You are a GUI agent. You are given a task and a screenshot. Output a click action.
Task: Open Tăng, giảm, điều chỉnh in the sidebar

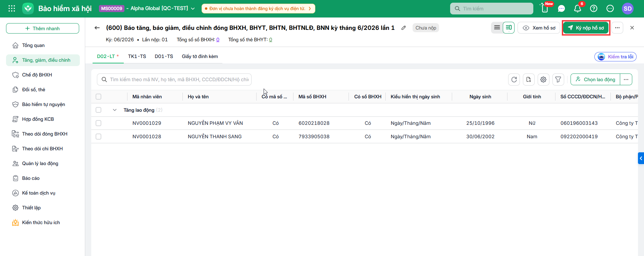pyautogui.click(x=43, y=60)
